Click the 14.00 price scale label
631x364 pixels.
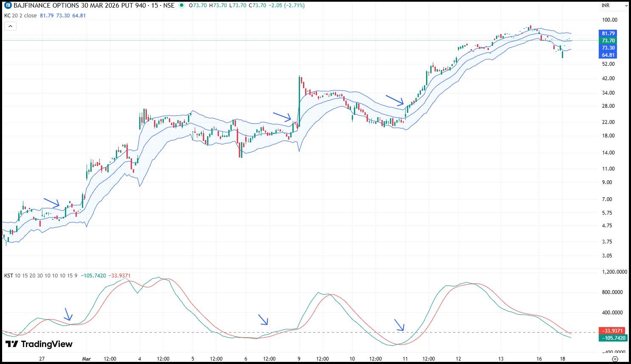pyautogui.click(x=609, y=153)
